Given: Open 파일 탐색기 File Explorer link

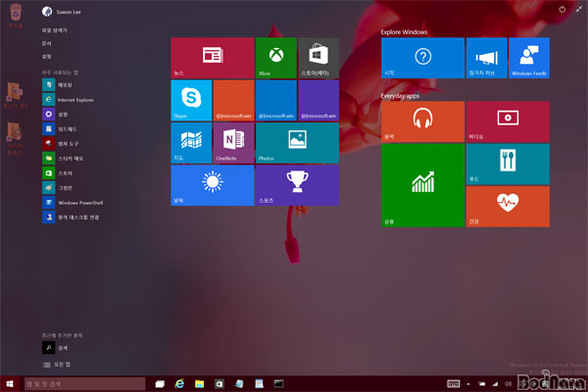Looking at the screenshot, I should pos(54,30).
